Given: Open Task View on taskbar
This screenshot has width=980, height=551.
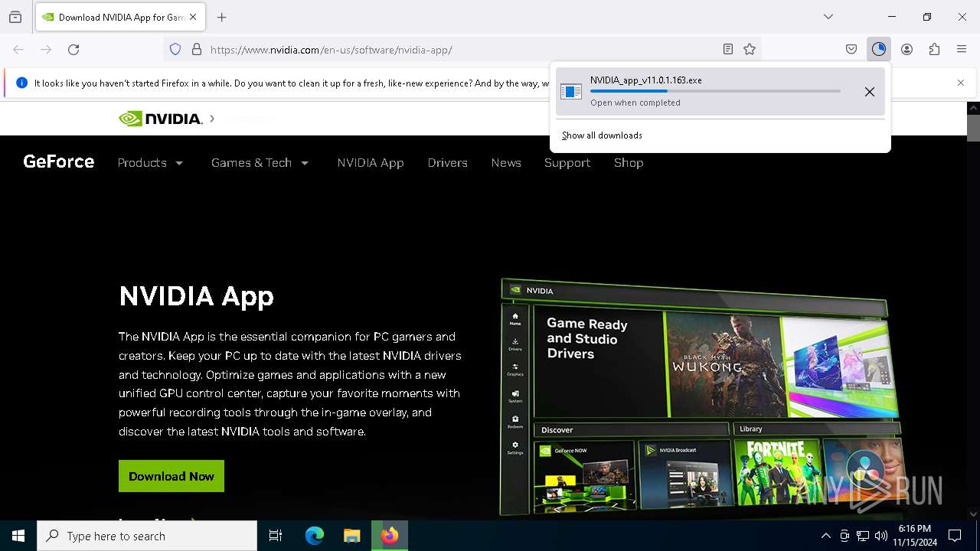Looking at the screenshot, I should tap(276, 536).
